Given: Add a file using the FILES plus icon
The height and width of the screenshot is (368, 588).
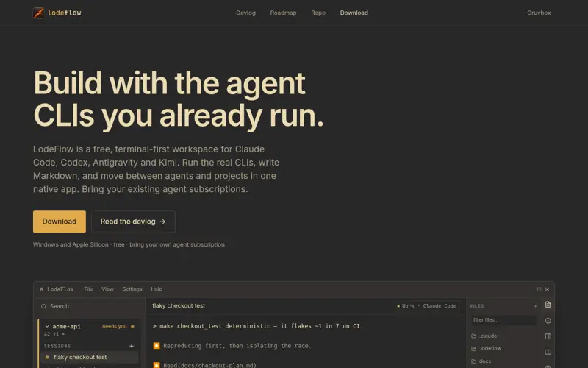Looking at the screenshot, I should [535, 306].
